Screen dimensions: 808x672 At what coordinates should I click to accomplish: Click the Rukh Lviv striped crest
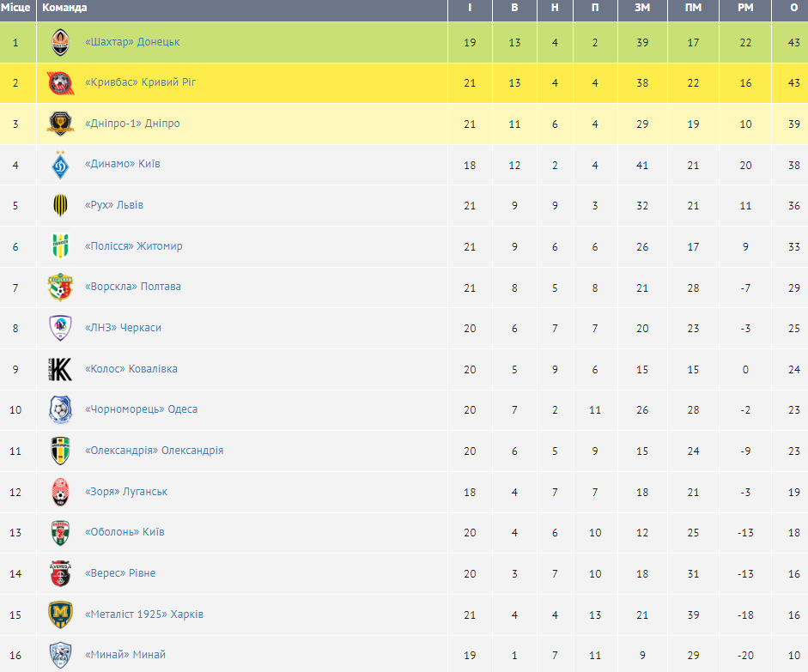pyautogui.click(x=60, y=205)
